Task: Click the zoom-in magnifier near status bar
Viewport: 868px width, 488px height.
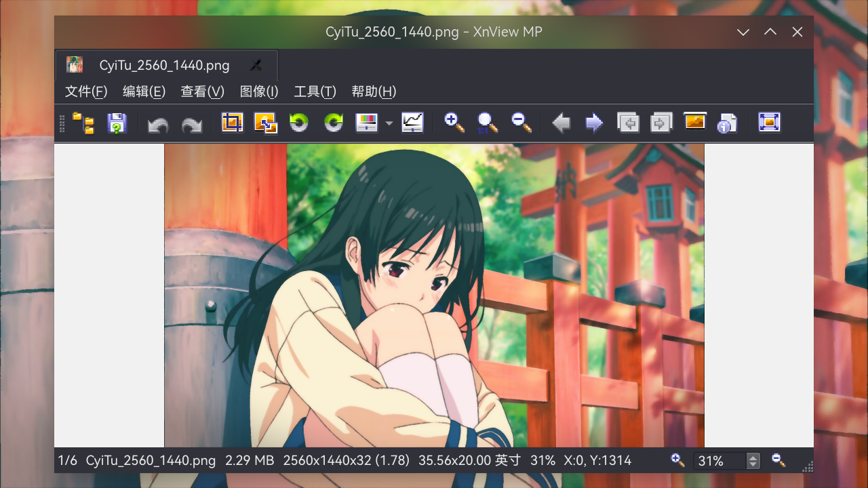Action: [677, 460]
